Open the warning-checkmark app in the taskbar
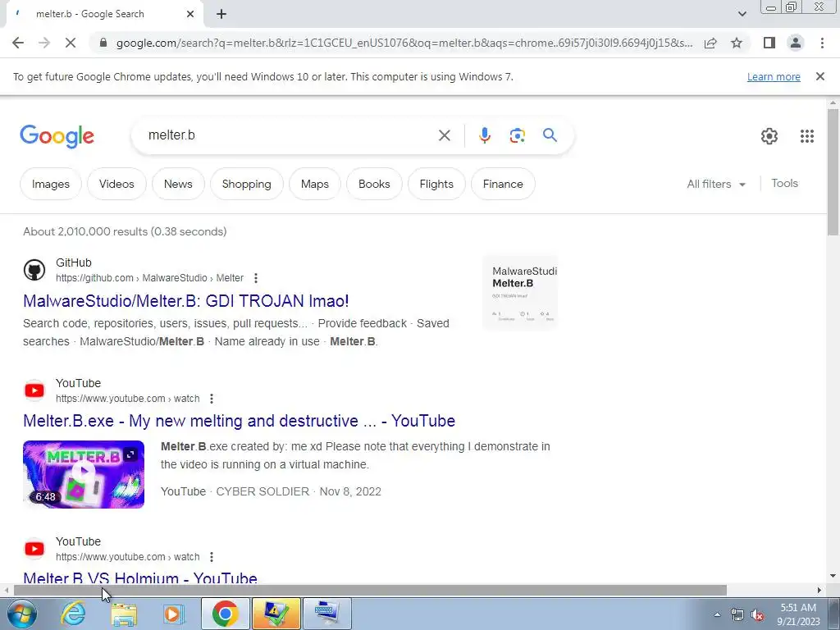The width and height of the screenshot is (840, 630). [276, 614]
